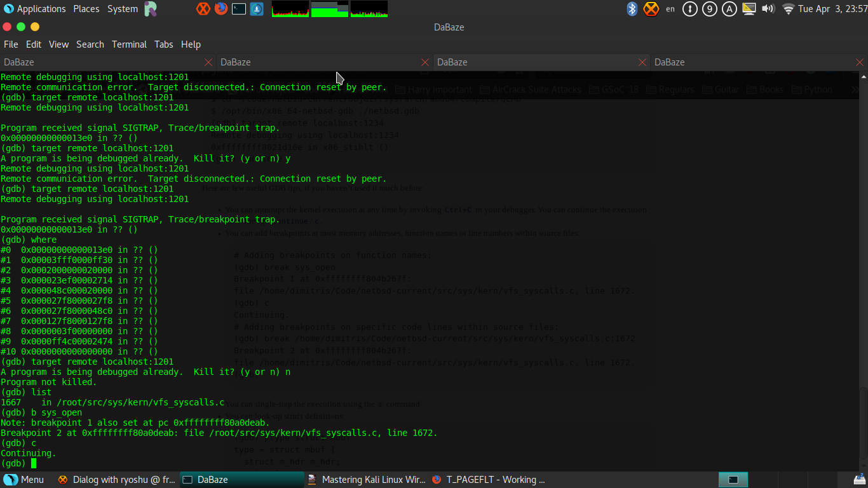This screenshot has height=488, width=868.
Task: Click the 'Continuing.' output line
Action: pyautogui.click(x=29, y=453)
